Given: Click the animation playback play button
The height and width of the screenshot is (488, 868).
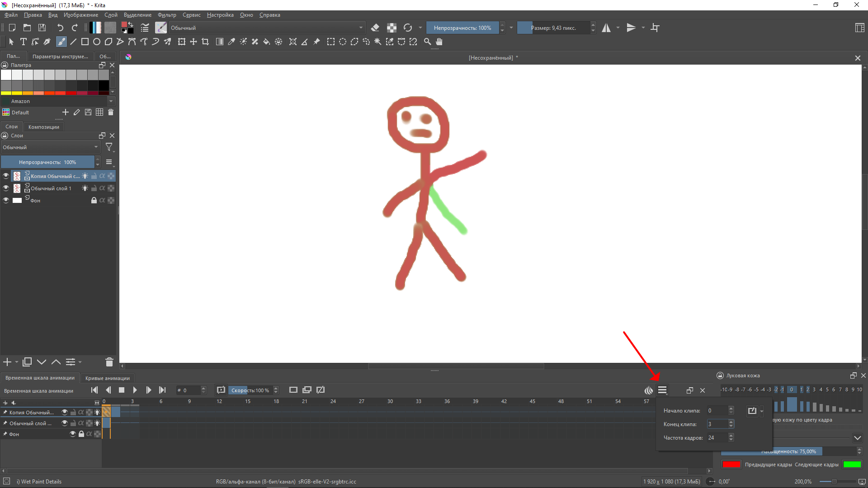Looking at the screenshot, I should pyautogui.click(x=135, y=389).
